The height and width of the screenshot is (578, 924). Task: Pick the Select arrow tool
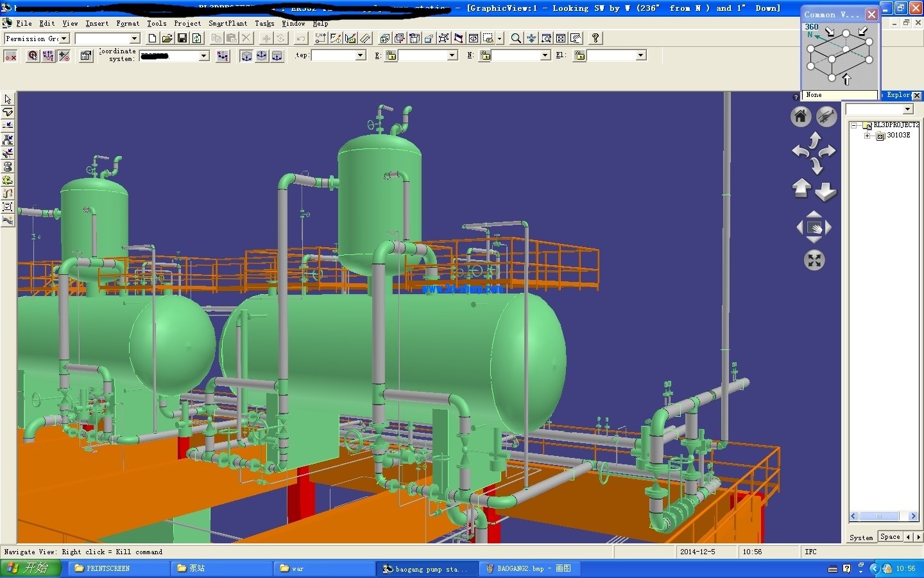[8, 99]
